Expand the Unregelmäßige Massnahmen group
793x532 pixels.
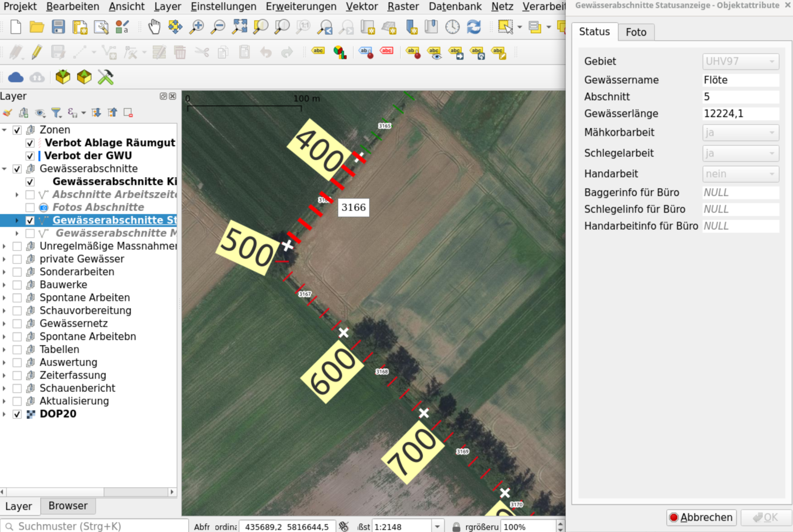4,246
